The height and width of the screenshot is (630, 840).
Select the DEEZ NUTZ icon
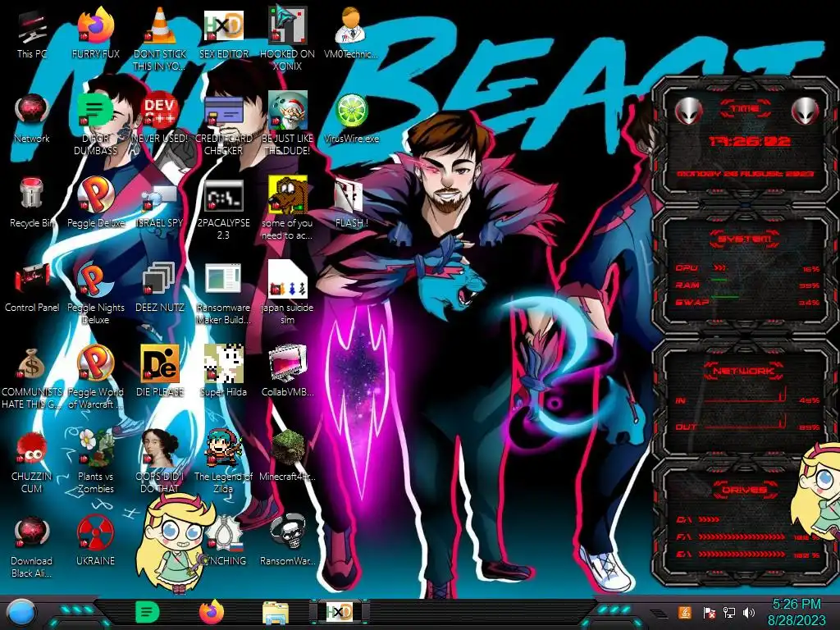point(160,288)
